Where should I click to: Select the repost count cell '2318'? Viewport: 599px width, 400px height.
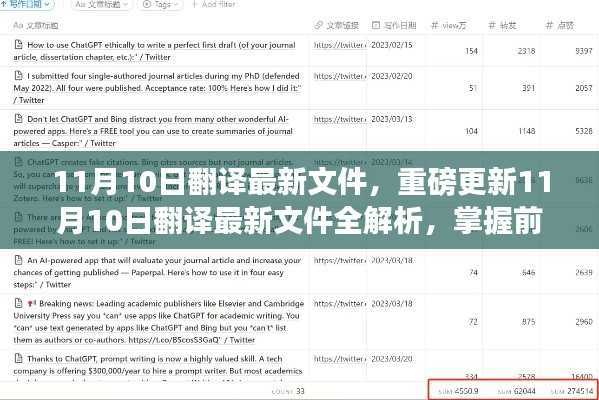526,51
